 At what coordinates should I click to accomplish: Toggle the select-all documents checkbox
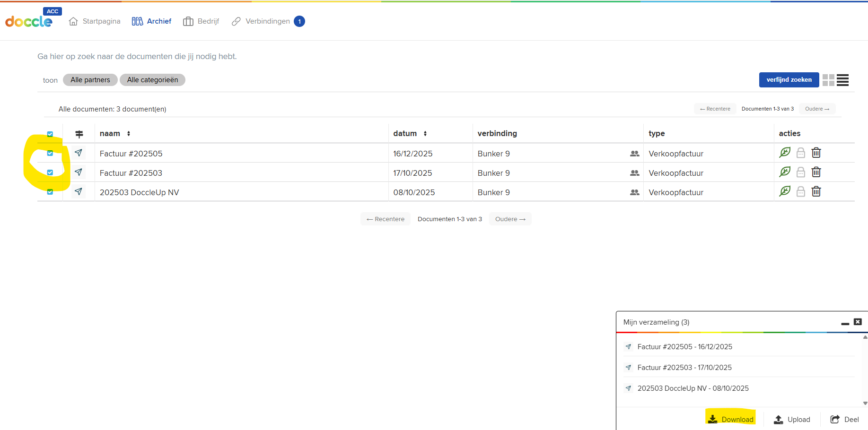pos(50,134)
